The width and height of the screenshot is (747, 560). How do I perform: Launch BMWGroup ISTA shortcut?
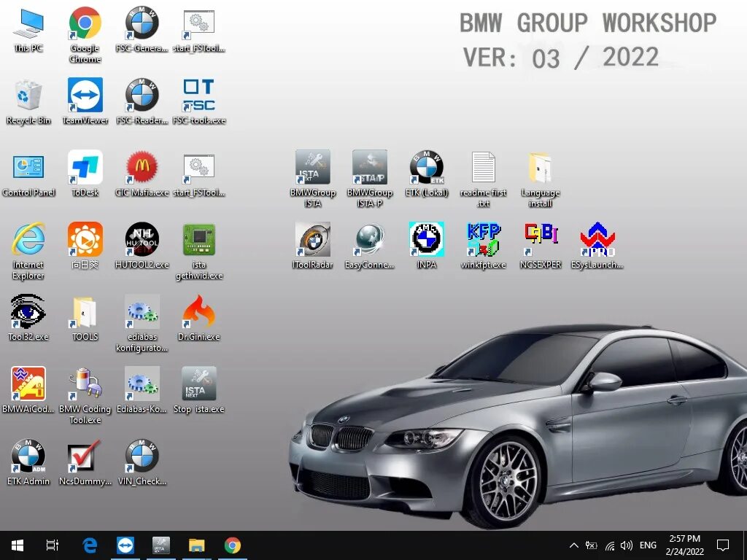point(312,179)
